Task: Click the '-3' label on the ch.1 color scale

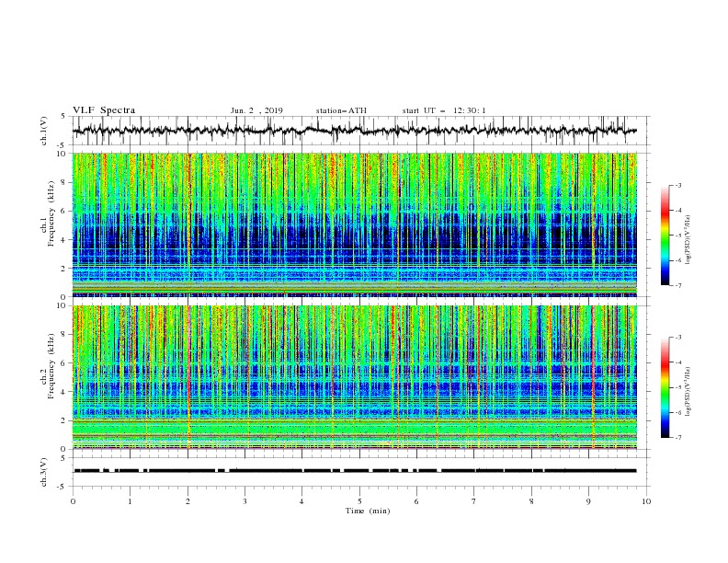Action: click(677, 185)
